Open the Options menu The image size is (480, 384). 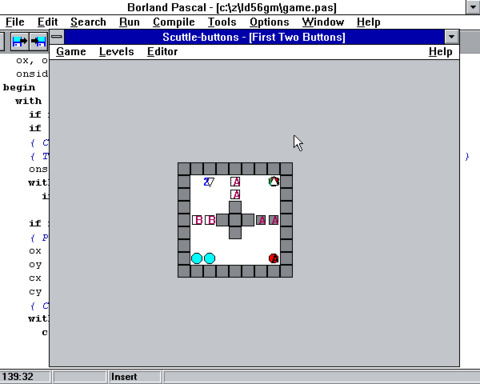point(269,22)
